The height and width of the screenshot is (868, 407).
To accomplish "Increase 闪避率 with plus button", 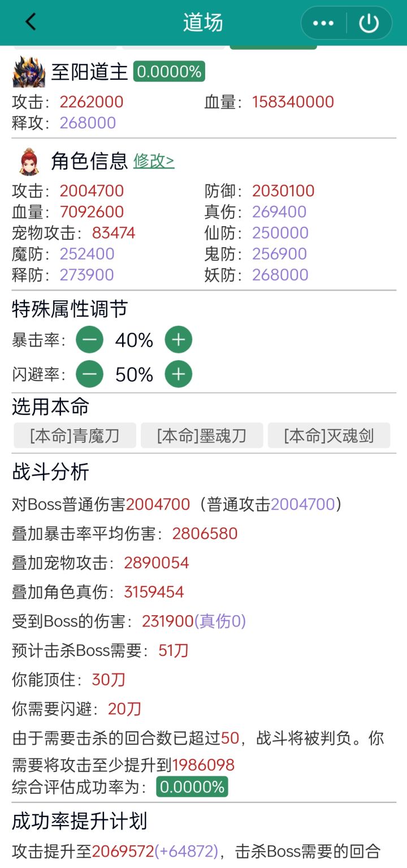I will 179,374.
